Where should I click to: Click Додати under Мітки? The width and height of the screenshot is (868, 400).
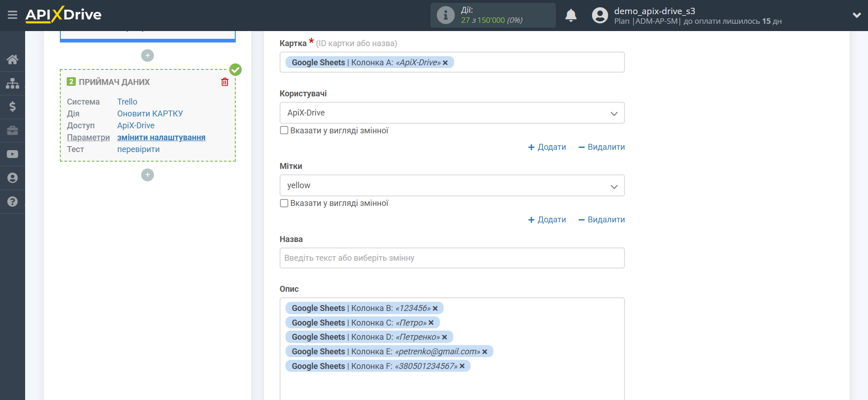(x=547, y=220)
